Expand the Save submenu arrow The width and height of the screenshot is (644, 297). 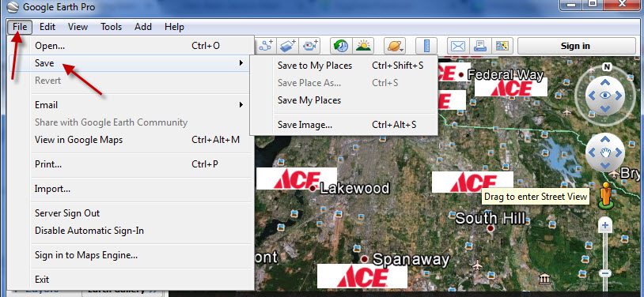[241, 63]
